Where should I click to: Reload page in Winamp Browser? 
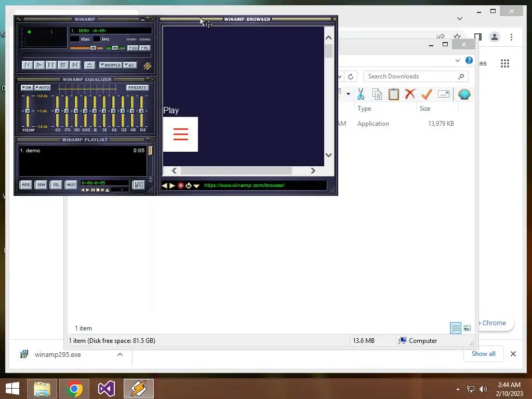click(x=188, y=185)
